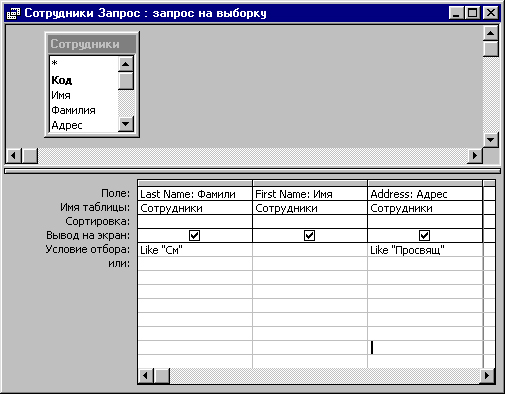The height and width of the screenshot is (394, 505).
Task: Click the Сотрудники field list title bar
Action: point(92,44)
